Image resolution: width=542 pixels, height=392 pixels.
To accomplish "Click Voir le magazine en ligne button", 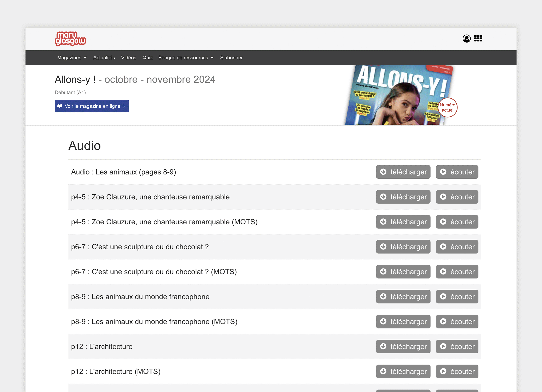I will pyautogui.click(x=92, y=106).
